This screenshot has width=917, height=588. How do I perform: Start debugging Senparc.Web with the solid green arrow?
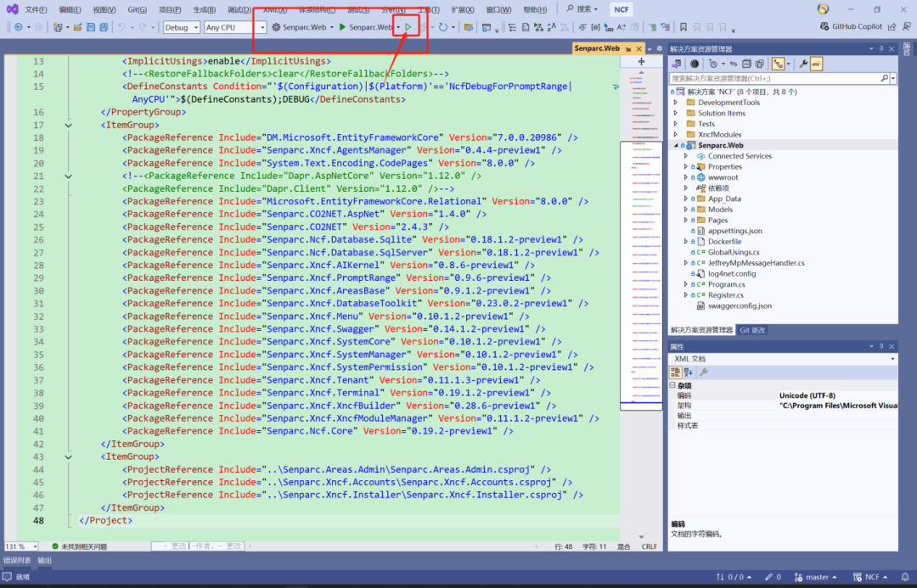[x=365, y=27]
